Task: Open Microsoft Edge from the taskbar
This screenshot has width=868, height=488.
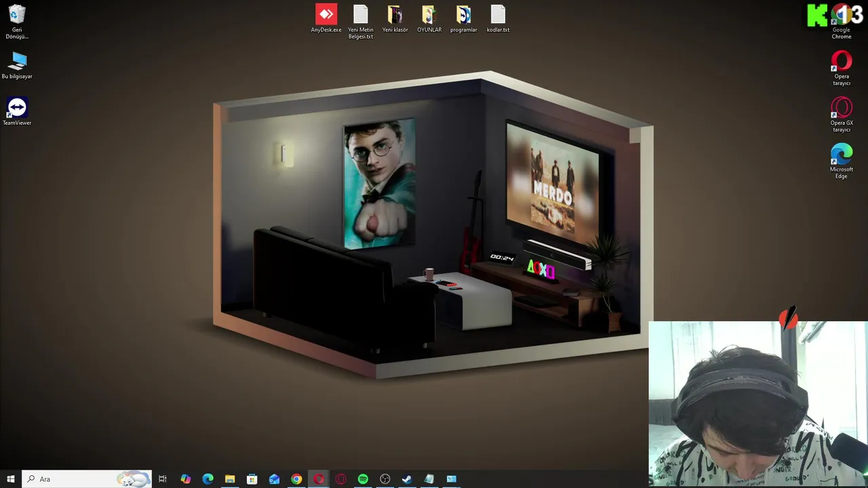Action: tap(208, 479)
